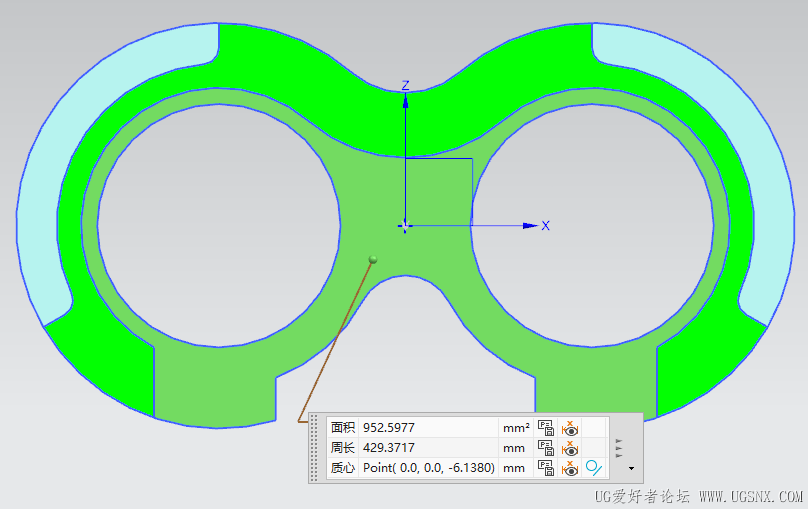Select the perimeter value 429.3717
Screen dimensions: 808x509
point(389,448)
